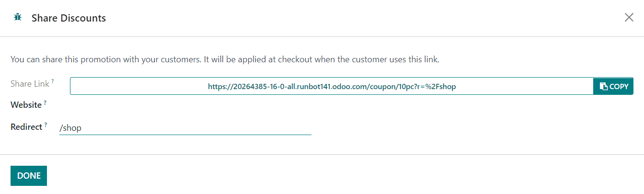Show the Share Link help tooltip
The image size is (644, 194).
tap(52, 81)
